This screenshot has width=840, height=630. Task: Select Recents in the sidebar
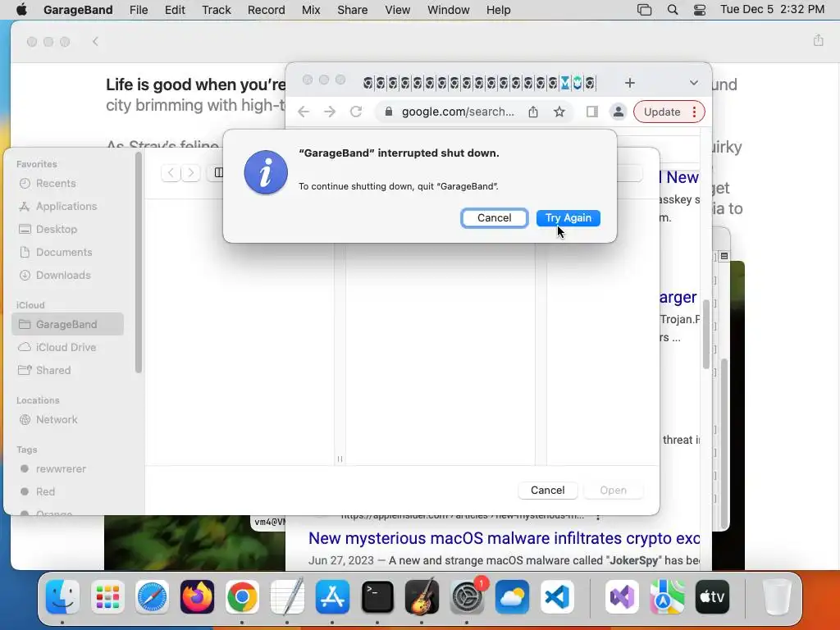pos(67,183)
